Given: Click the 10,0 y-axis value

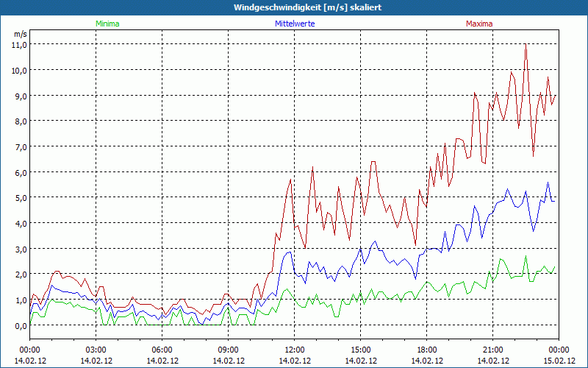Looking at the screenshot, I should point(21,70).
